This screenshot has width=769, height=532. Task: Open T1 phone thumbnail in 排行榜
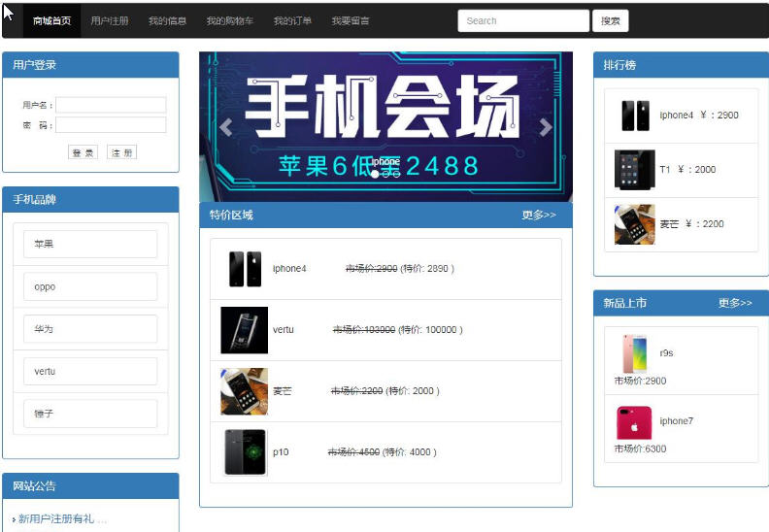(635, 170)
